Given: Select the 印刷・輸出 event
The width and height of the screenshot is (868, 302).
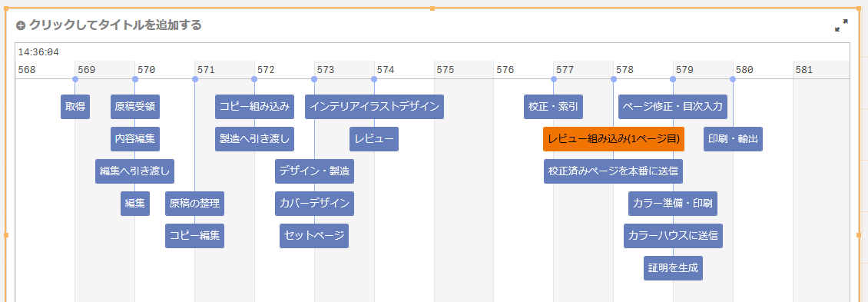Looking at the screenshot, I should pyautogui.click(x=733, y=139).
